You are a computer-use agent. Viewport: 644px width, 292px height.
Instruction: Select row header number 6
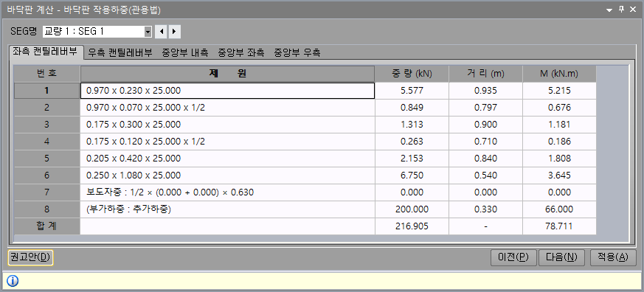(x=47, y=175)
